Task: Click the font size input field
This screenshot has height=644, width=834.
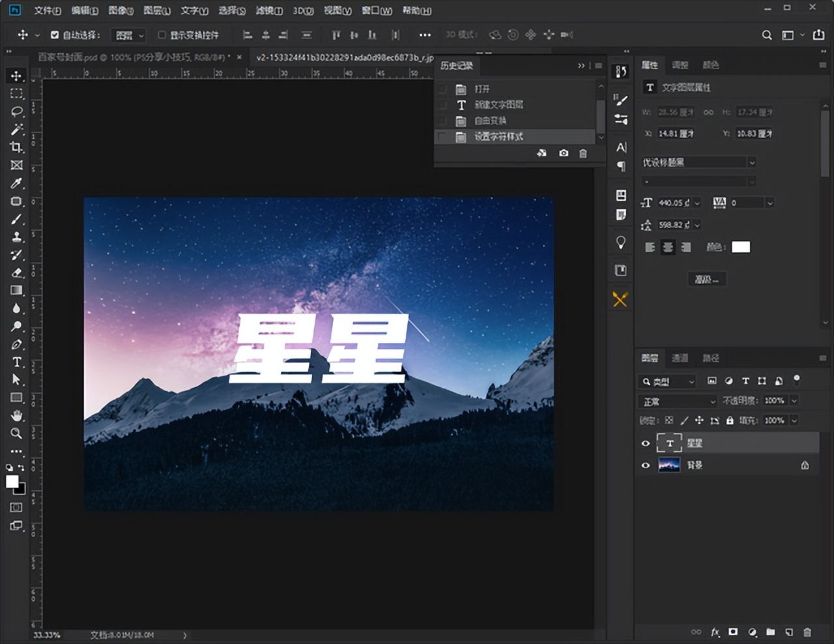Action: coord(673,203)
